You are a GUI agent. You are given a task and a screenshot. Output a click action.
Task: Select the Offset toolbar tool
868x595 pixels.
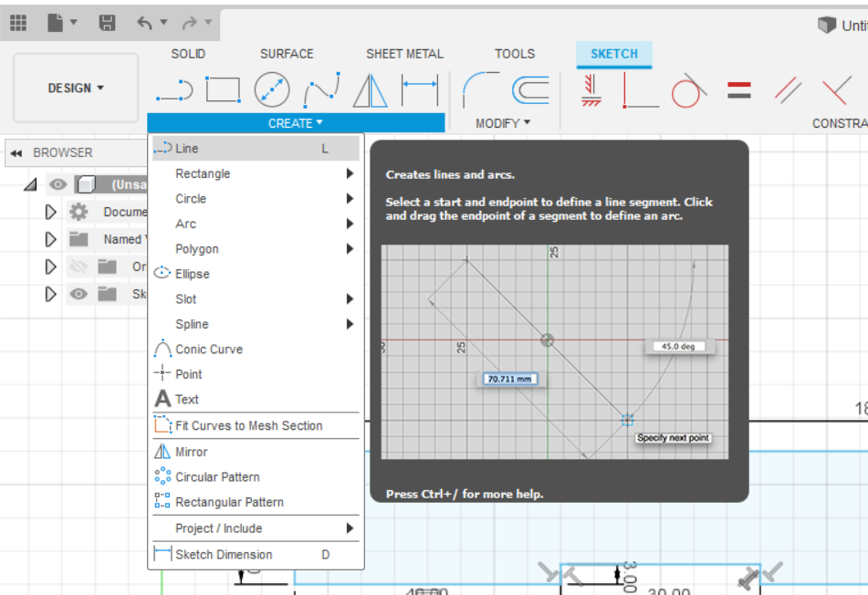(x=530, y=90)
